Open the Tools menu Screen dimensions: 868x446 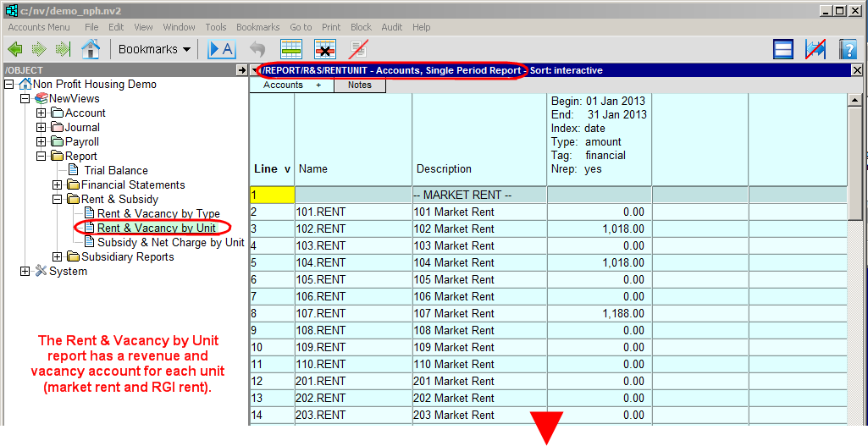(216, 27)
